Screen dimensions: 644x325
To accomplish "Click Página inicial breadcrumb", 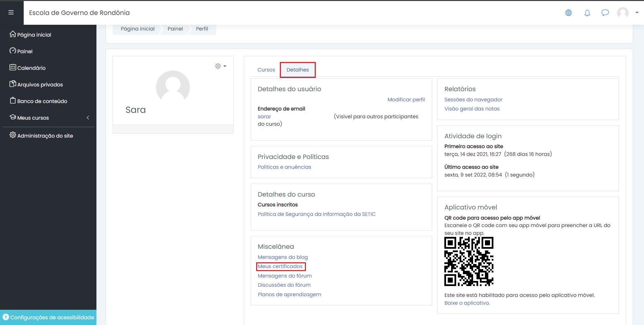I will 138,29.
